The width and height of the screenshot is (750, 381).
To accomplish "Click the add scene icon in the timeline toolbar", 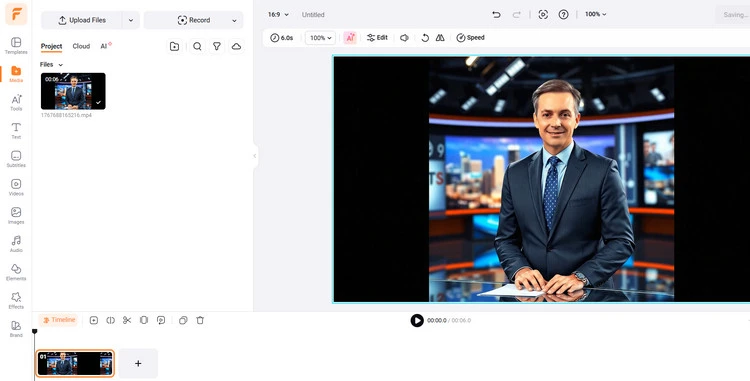I will coord(94,320).
